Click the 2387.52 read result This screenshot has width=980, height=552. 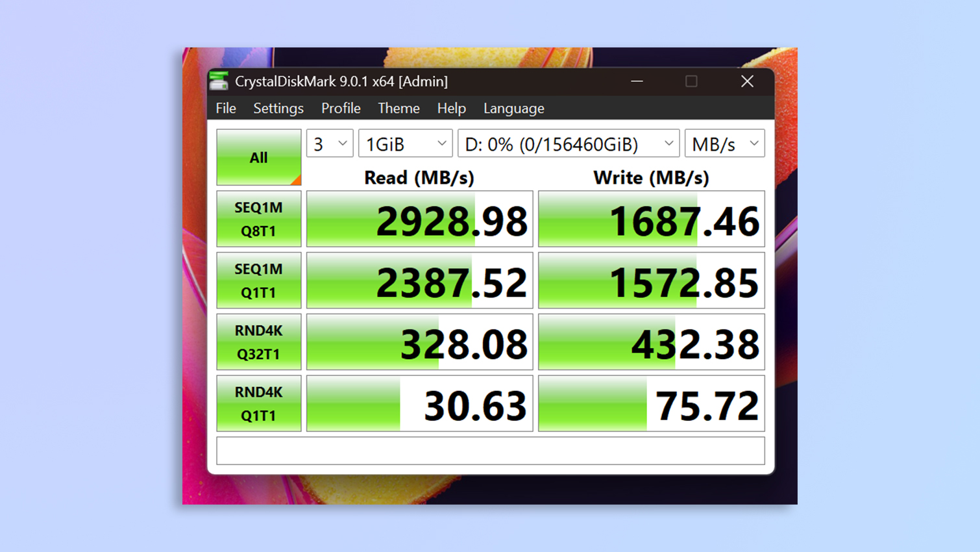(x=419, y=281)
